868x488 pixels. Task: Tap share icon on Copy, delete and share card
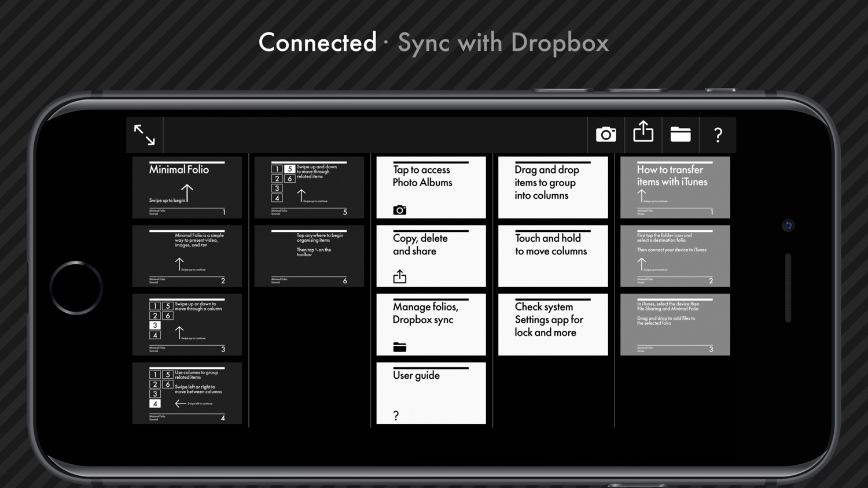click(x=400, y=276)
